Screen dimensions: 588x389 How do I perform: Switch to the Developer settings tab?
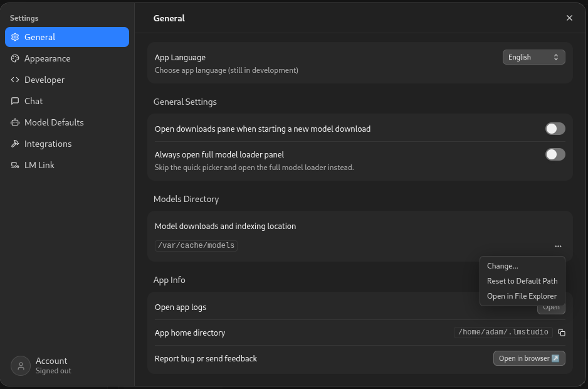click(66, 80)
